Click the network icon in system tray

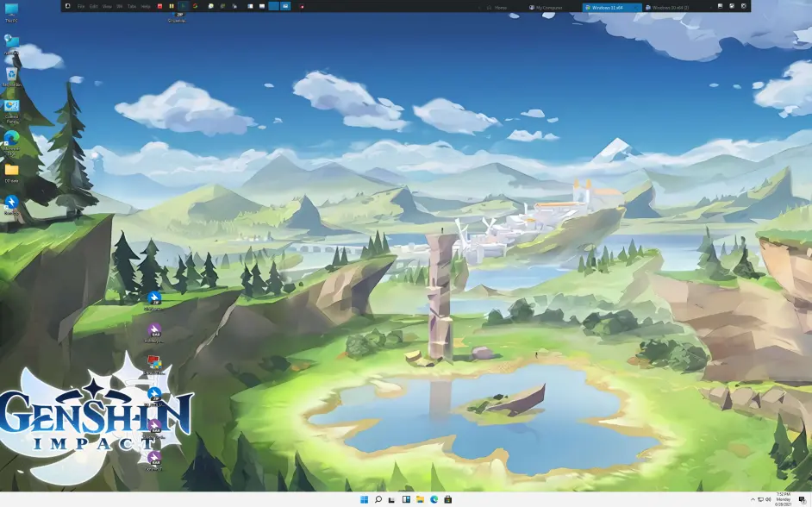[x=761, y=499]
